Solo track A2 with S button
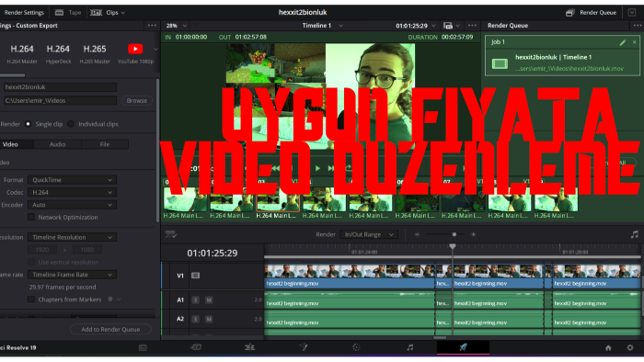 [195, 319]
